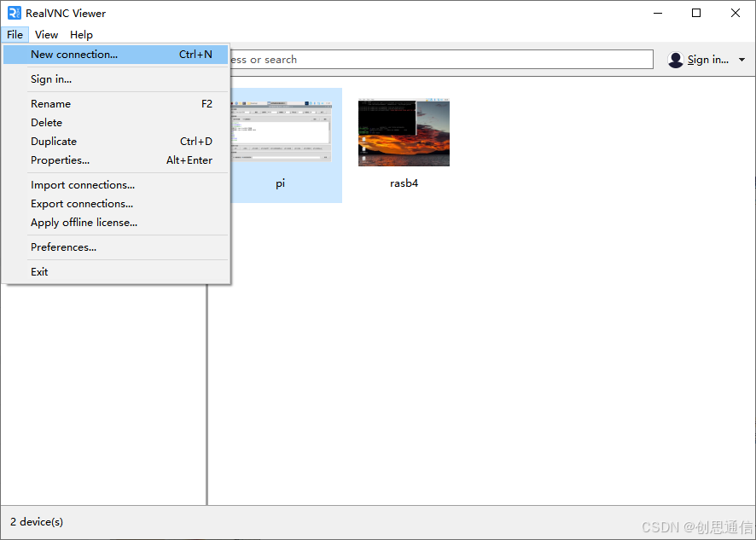This screenshot has height=540, width=756.
Task: Click Apply offline license...
Action: (x=116, y=223)
